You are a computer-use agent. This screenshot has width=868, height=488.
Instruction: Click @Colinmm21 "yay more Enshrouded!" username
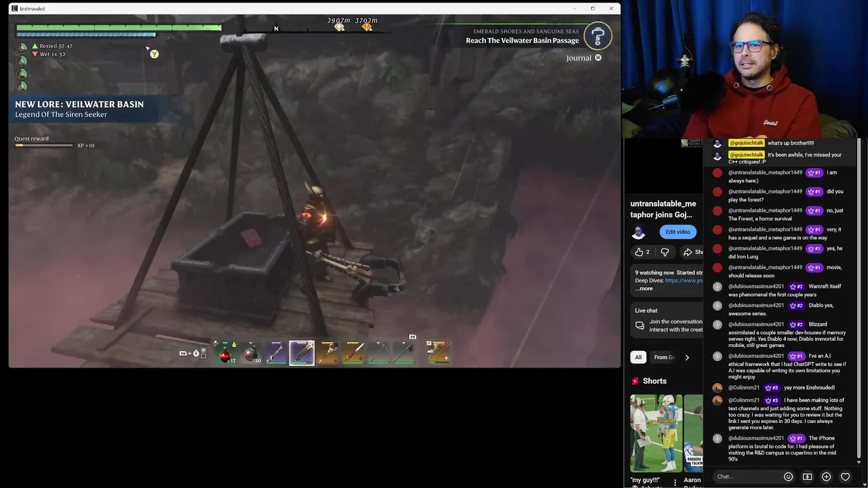pos(744,388)
